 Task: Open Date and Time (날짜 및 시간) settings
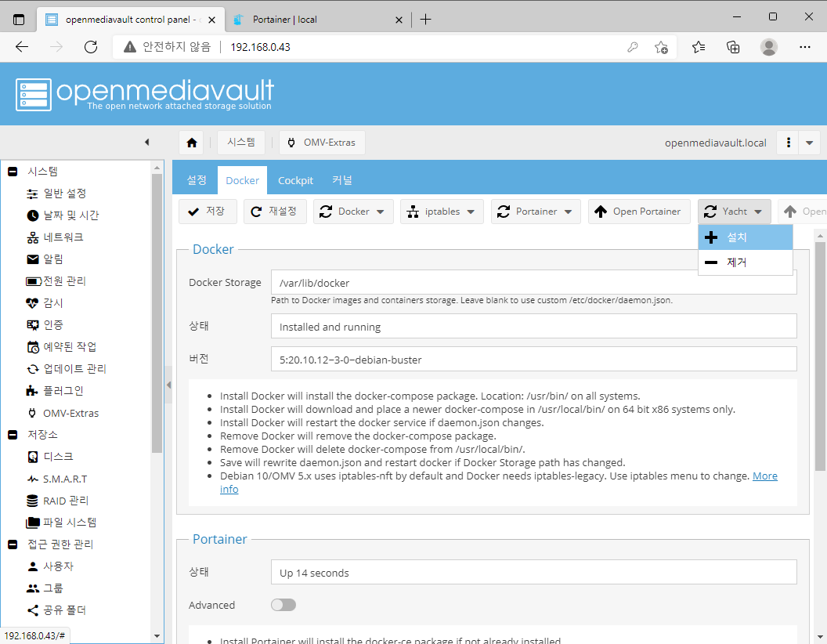coord(63,215)
